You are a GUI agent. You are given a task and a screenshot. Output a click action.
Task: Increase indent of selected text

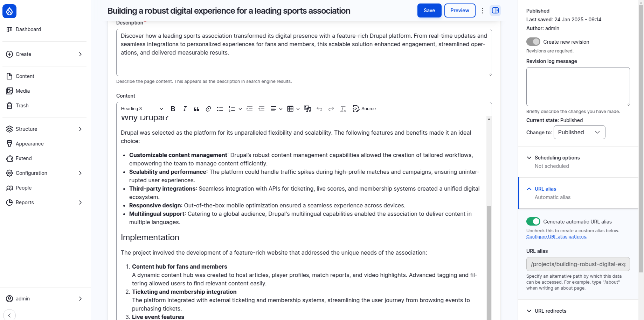249,109
